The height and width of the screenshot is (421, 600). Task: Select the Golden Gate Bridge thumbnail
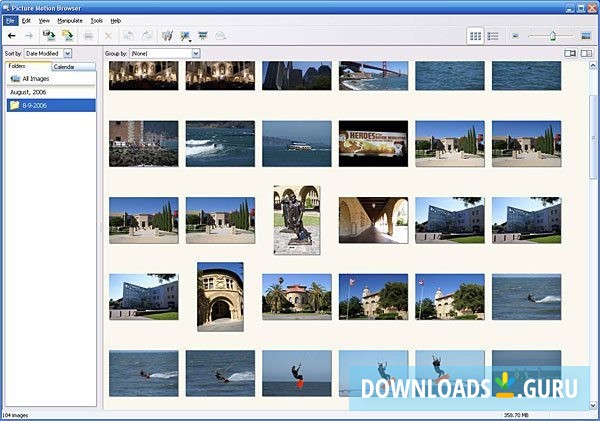(373, 76)
